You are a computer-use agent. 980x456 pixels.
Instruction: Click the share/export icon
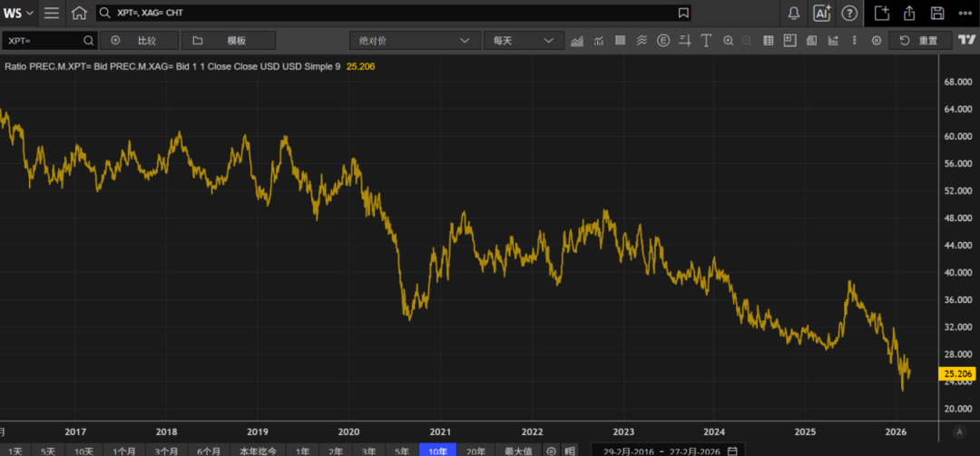pos(909,14)
